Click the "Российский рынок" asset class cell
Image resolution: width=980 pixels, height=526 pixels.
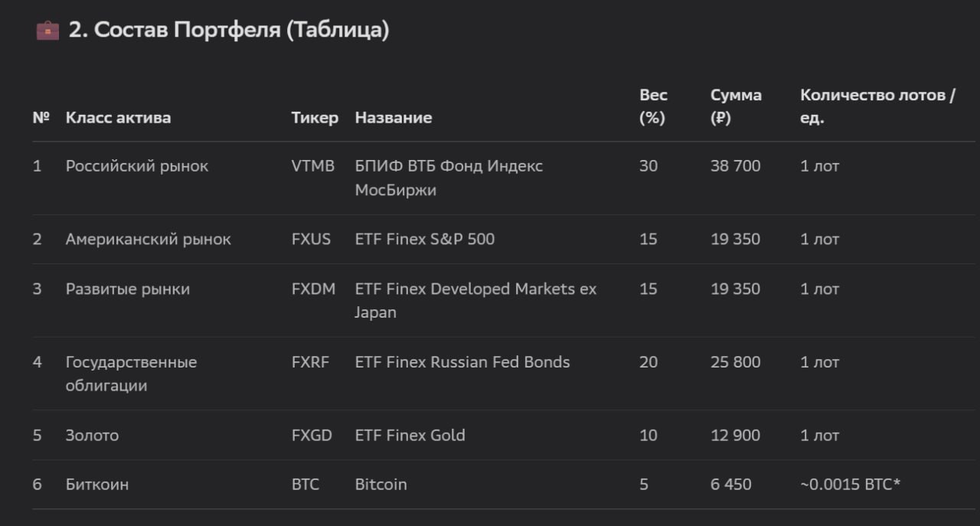tap(136, 166)
